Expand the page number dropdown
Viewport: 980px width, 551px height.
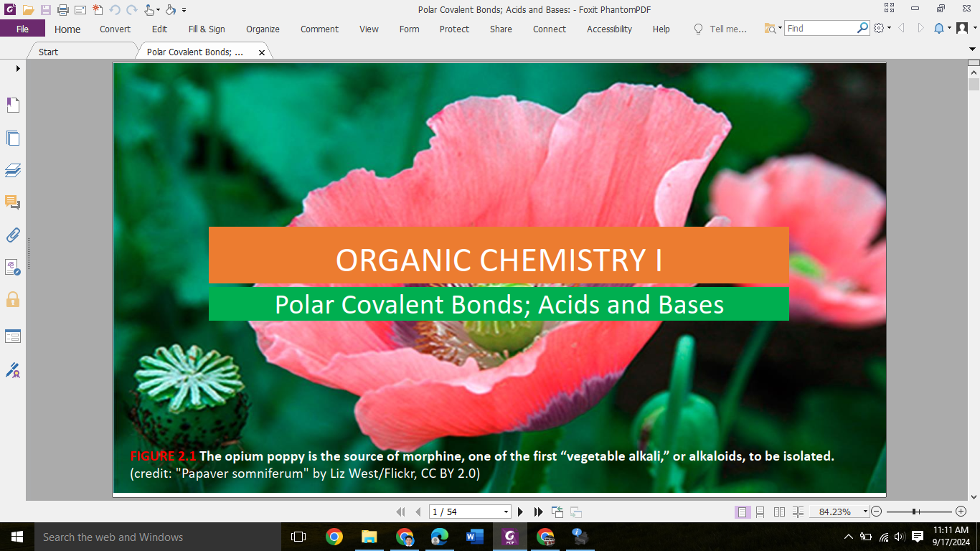tap(506, 512)
